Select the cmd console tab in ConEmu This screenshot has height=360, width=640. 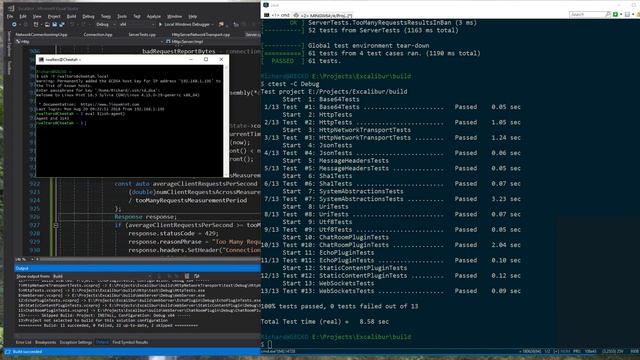click(x=278, y=15)
